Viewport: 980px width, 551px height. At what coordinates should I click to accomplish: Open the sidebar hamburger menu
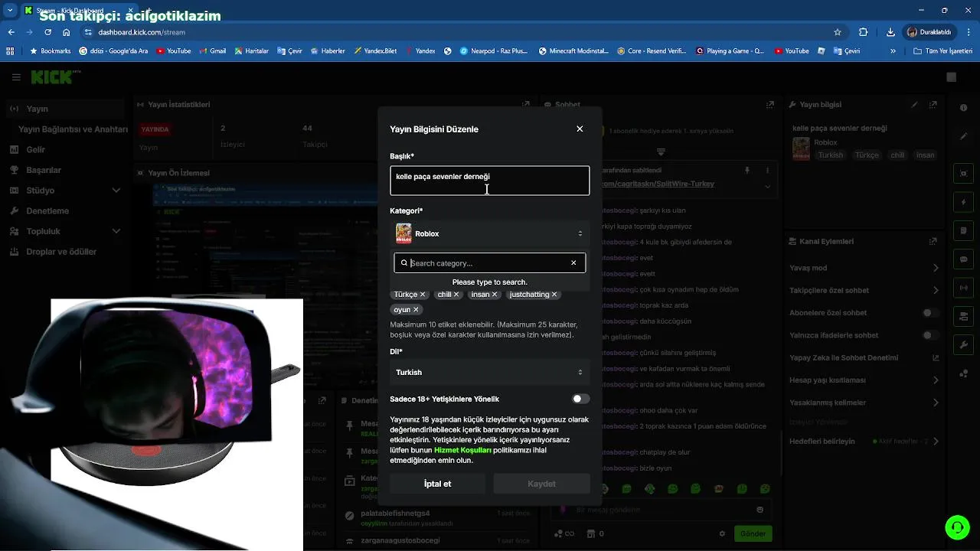click(x=16, y=77)
